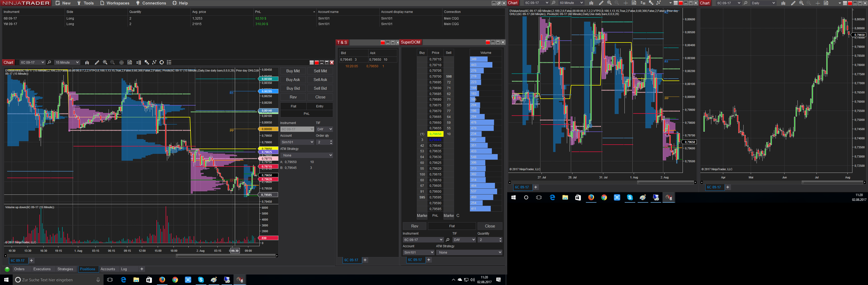Open the Windows Start menu on left monitor
The image size is (868, 285).
coord(6,280)
